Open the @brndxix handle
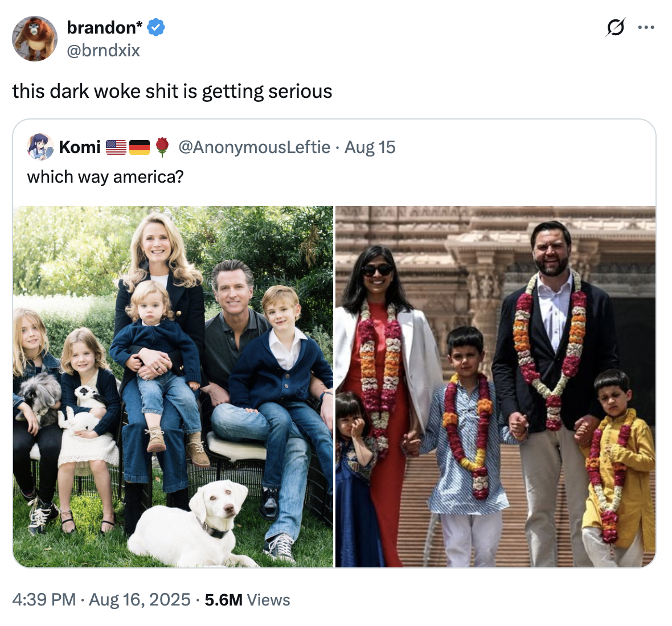The image size is (672, 626). point(103,51)
